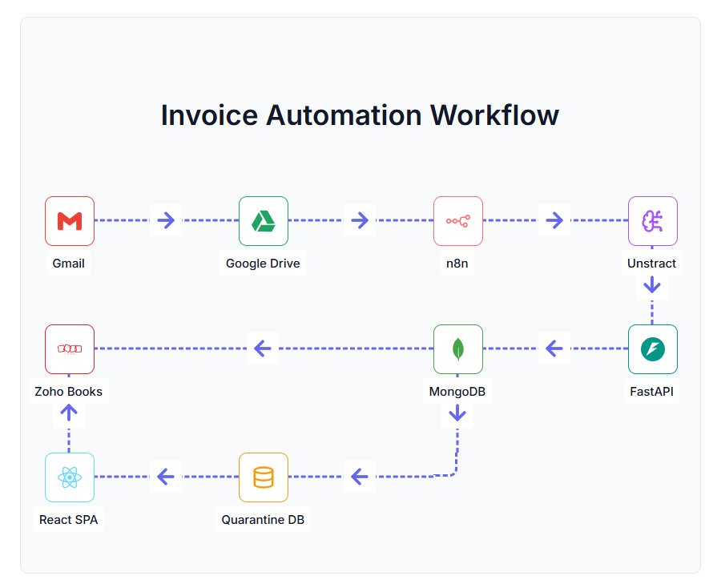The width and height of the screenshot is (717, 588).
Task: Click the arrow from FastAPI to MongoDB
Action: (554, 348)
